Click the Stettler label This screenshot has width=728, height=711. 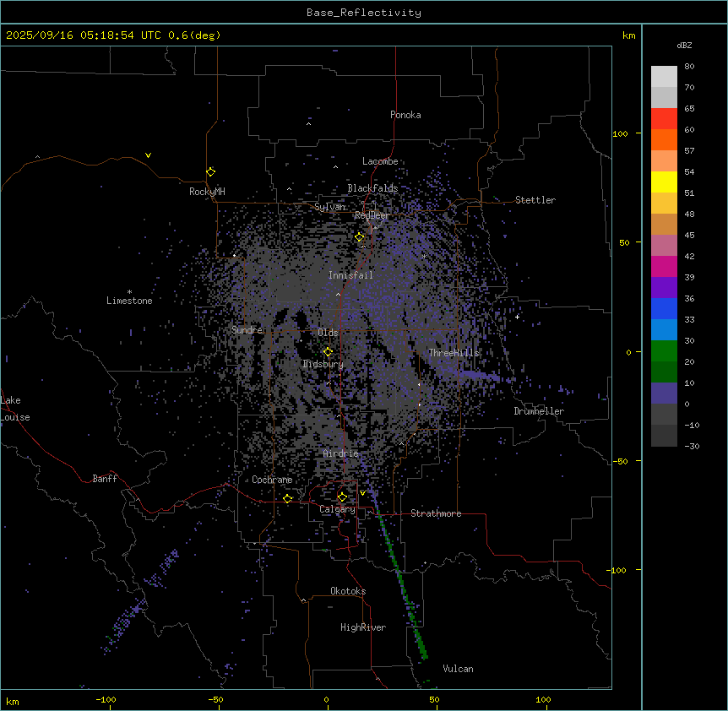[535, 200]
